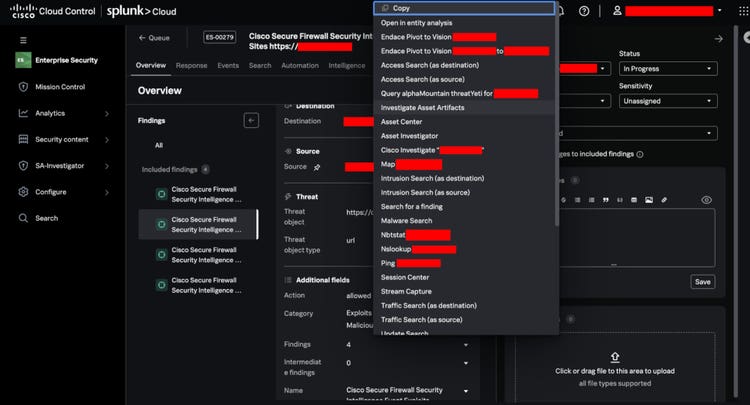750x405 pixels.
Task: Click the insert image icon in editor toolbar
Action: tap(649, 200)
